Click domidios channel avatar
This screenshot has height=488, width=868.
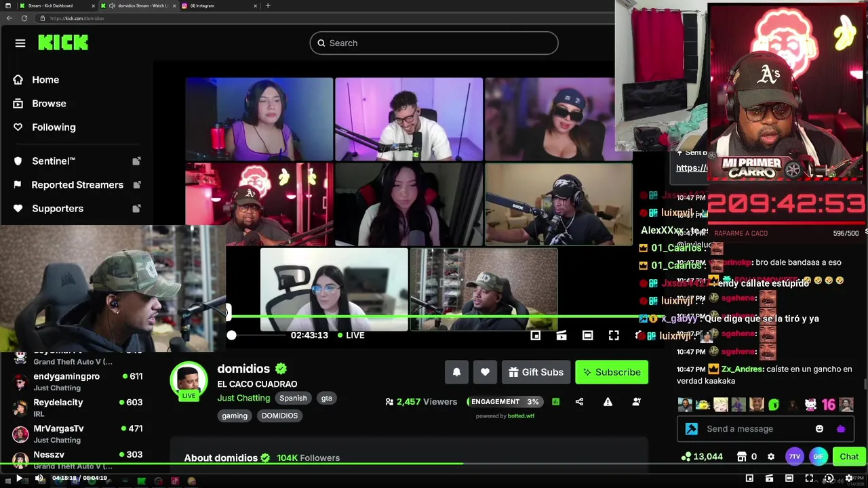[188, 381]
